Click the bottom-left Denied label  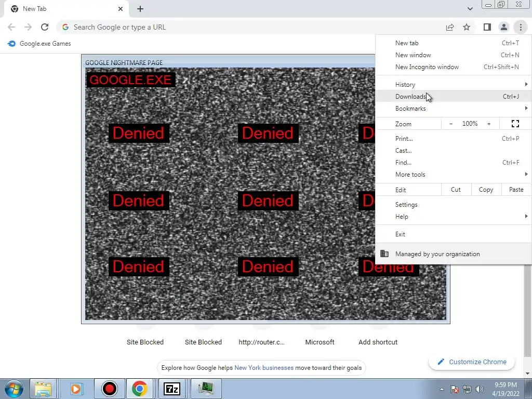[x=138, y=267]
